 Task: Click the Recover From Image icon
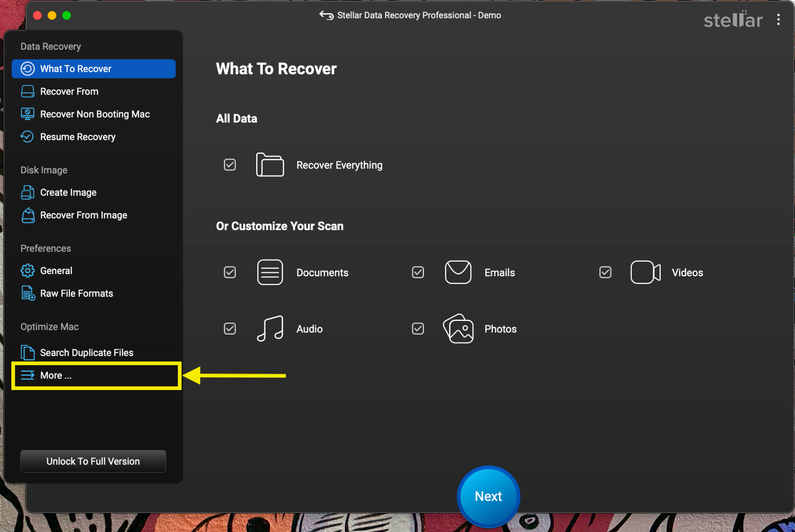(x=27, y=215)
